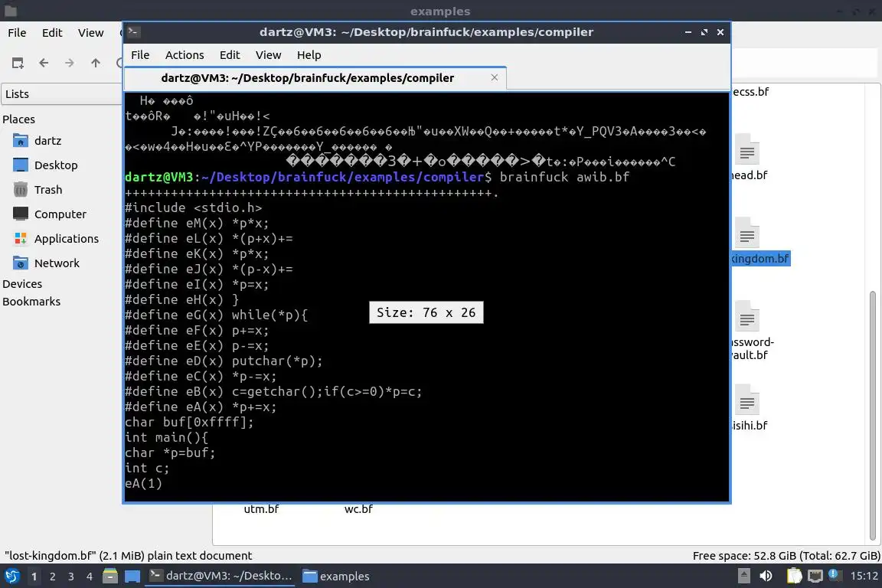The height and width of the screenshot is (588, 882).
Task: Click the Desktop icon in sidebar
Action: [20, 165]
